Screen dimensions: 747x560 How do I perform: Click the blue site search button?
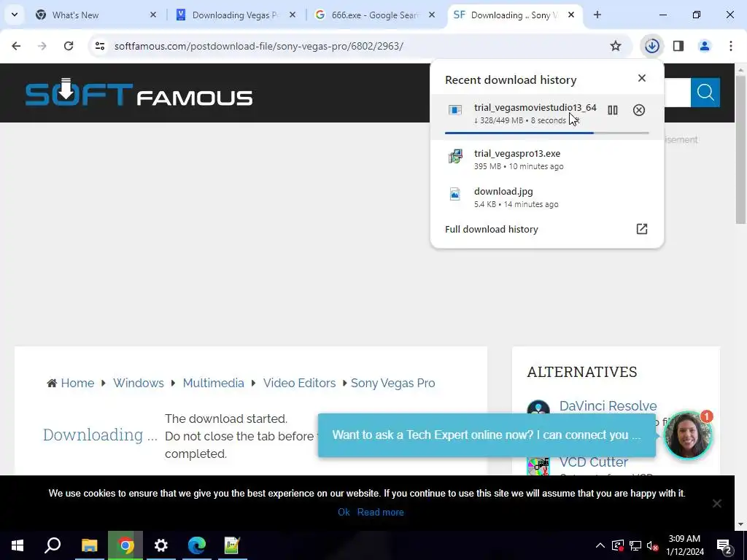click(x=705, y=93)
